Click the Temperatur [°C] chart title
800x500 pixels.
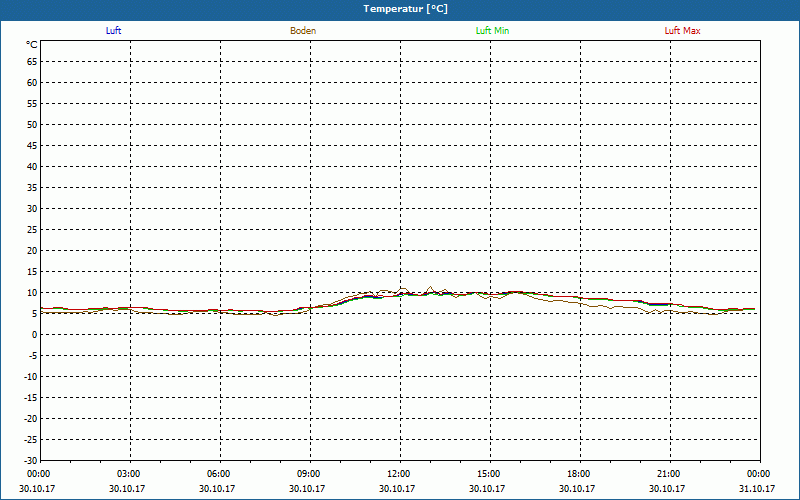coord(406,9)
